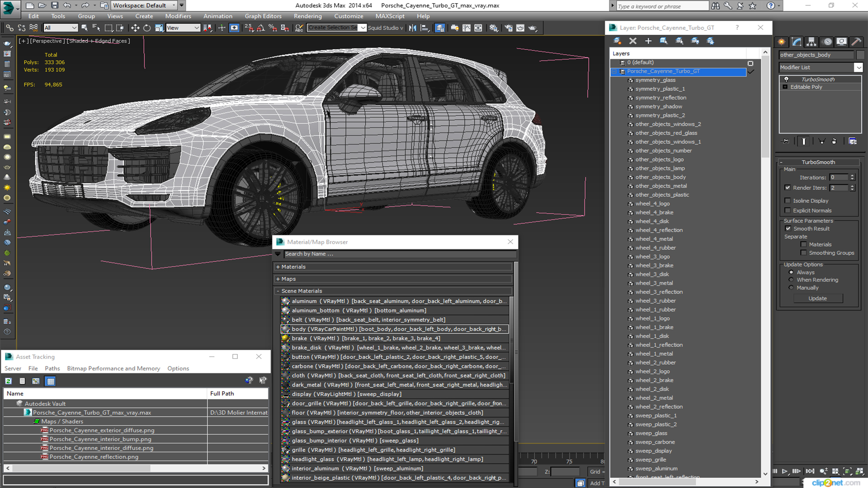This screenshot has width=868, height=488.
Task: Click the Save File icon
Action: 54,5
